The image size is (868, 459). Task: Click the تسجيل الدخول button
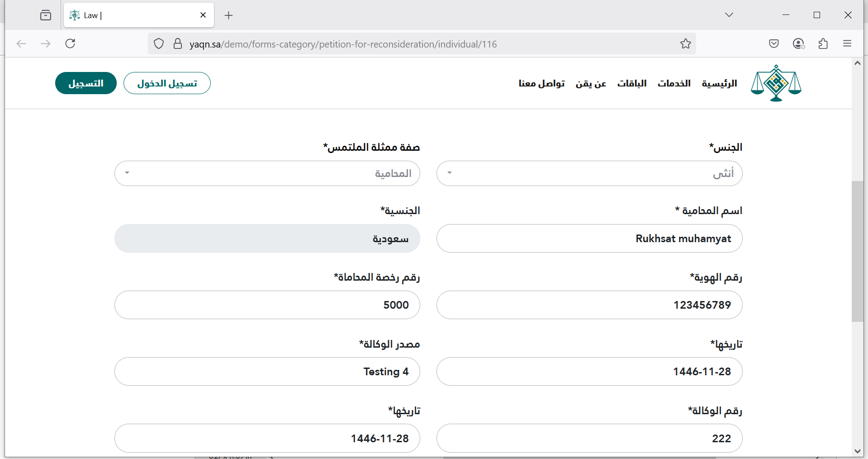(x=167, y=83)
